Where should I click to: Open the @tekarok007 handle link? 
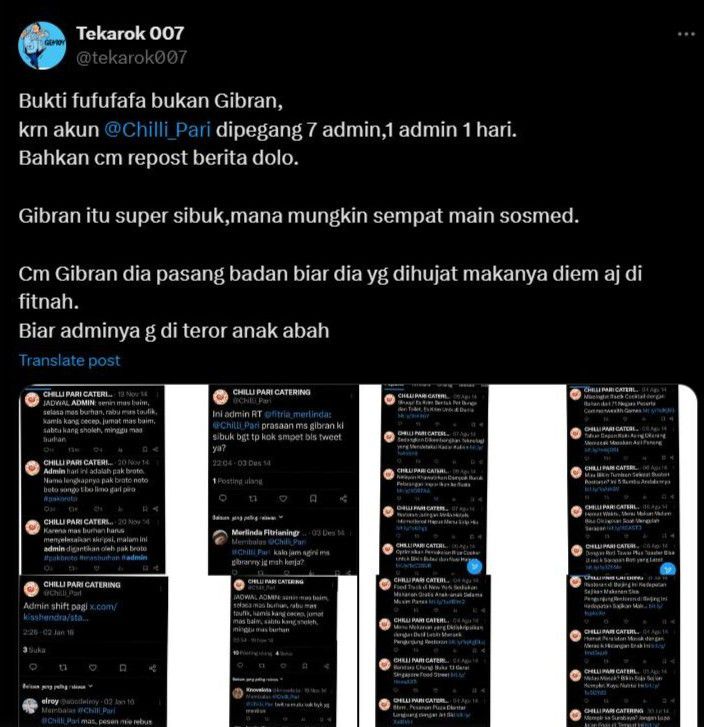[131, 57]
